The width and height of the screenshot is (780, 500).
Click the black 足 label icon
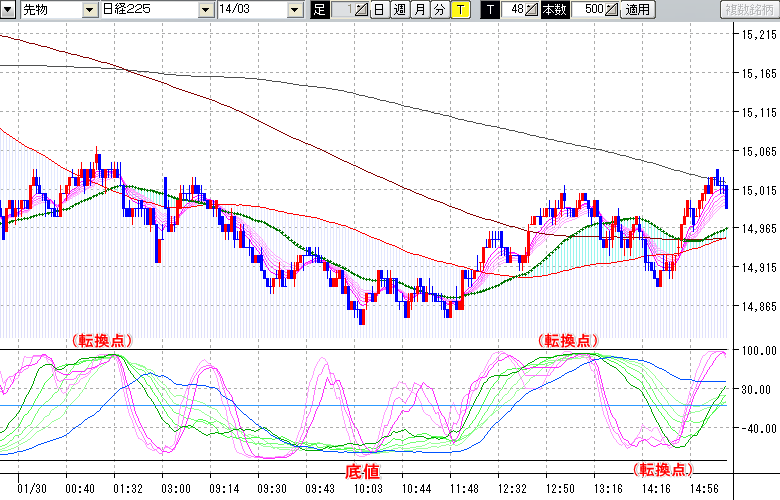320,10
